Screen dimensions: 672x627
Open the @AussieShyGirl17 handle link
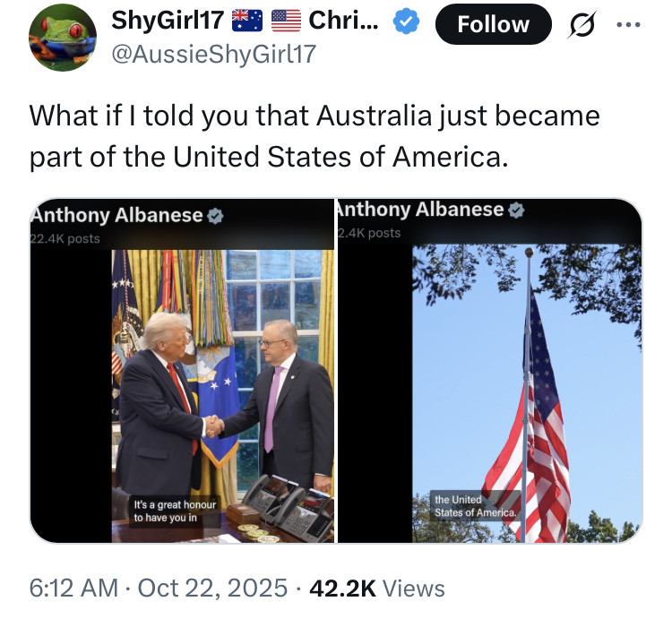[x=214, y=55]
